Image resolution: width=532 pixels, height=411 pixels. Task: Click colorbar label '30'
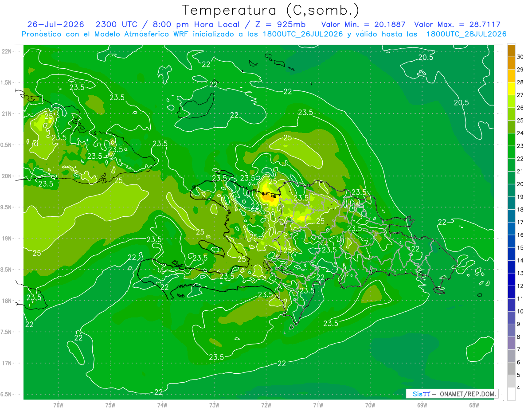(520, 57)
